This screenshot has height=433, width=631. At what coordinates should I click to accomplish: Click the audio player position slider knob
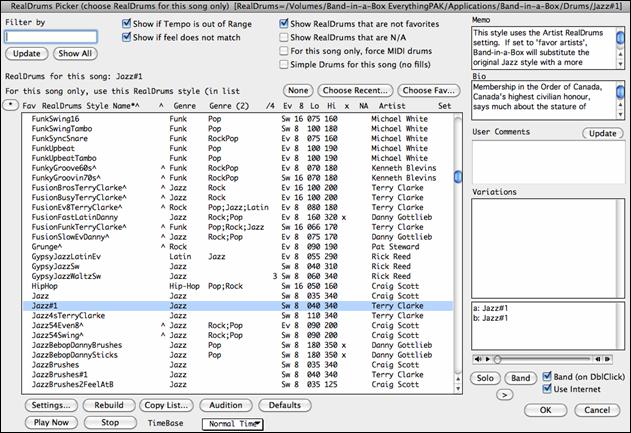498,359
